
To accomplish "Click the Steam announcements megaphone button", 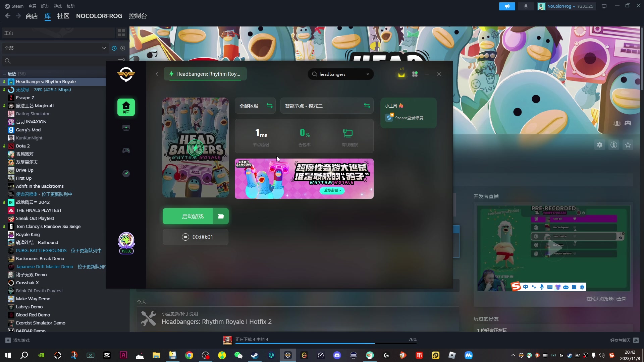I will pos(507,6).
